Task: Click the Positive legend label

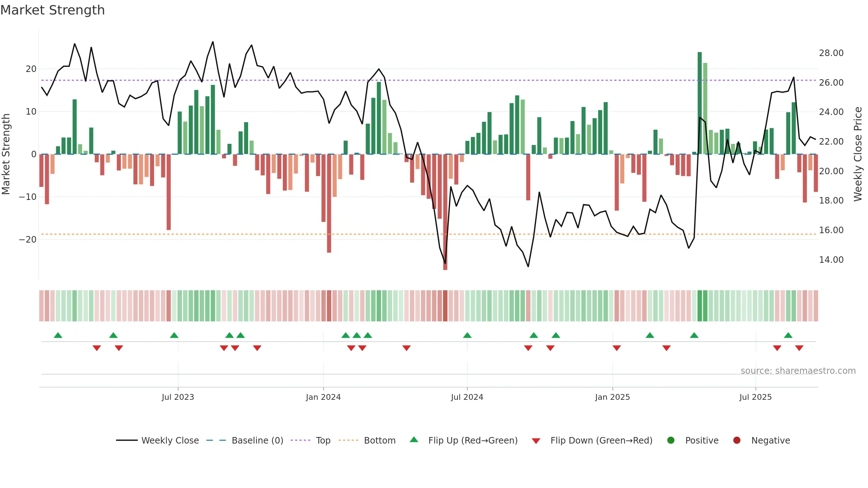Action: coord(702,440)
